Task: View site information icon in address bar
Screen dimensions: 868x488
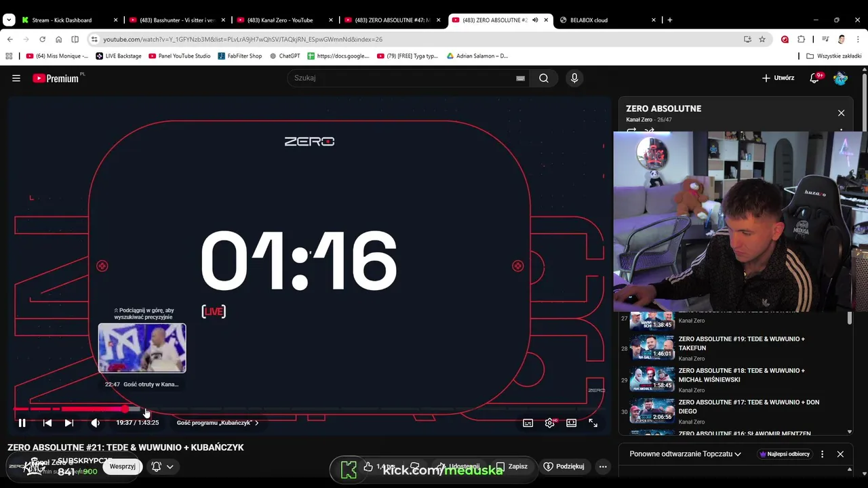Action: [94, 39]
